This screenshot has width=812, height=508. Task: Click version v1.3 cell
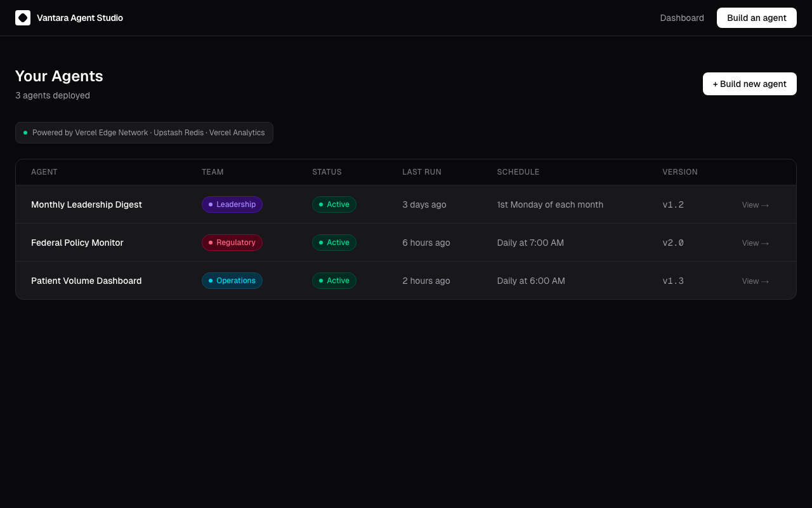[673, 281]
